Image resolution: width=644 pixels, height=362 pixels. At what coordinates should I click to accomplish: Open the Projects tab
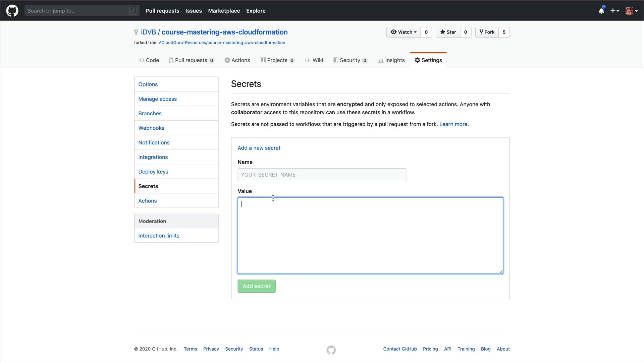[x=277, y=60]
